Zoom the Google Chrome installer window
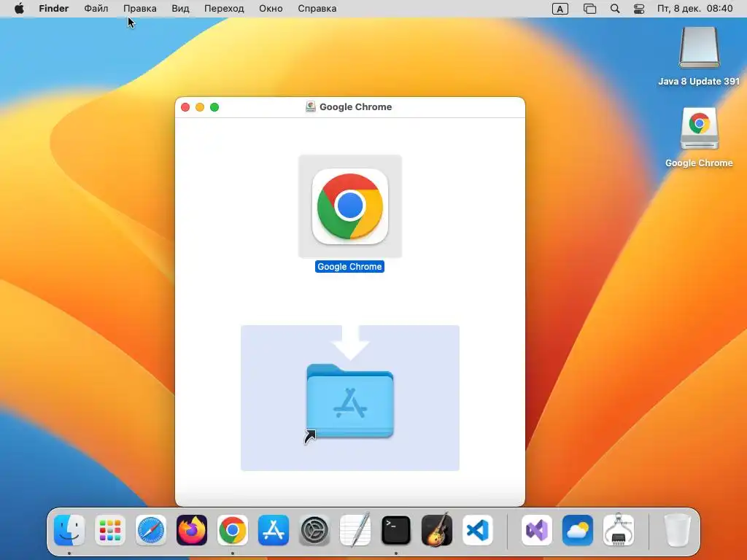The width and height of the screenshot is (747, 560). pyautogui.click(x=214, y=107)
